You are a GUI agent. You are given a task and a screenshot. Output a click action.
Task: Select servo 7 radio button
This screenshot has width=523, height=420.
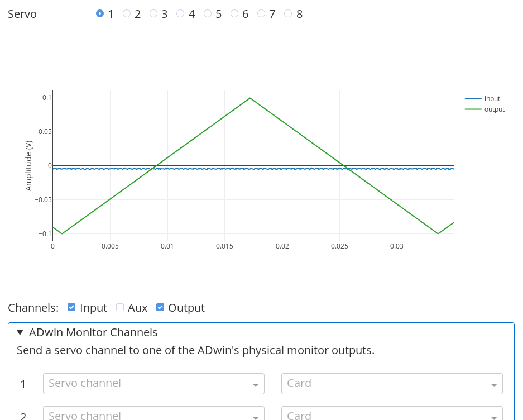(x=261, y=13)
